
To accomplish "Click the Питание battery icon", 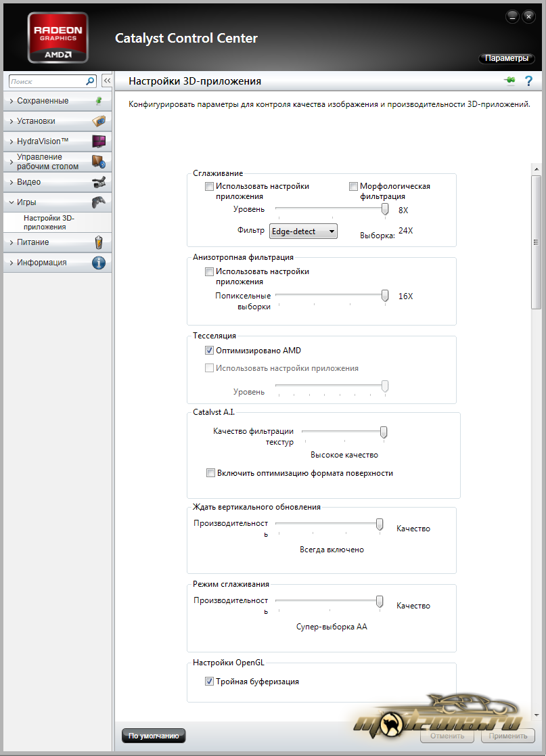I will click(x=99, y=242).
